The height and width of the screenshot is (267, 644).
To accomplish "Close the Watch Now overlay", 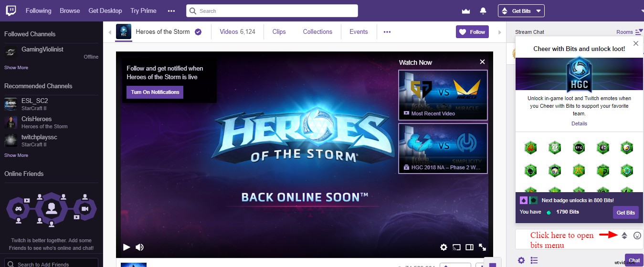I will click(482, 62).
